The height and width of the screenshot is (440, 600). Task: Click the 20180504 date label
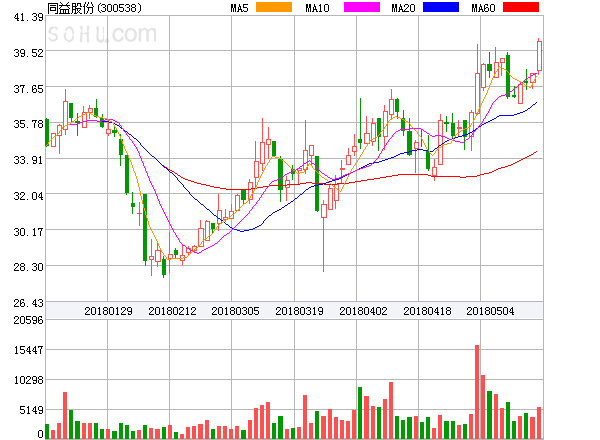(490, 311)
